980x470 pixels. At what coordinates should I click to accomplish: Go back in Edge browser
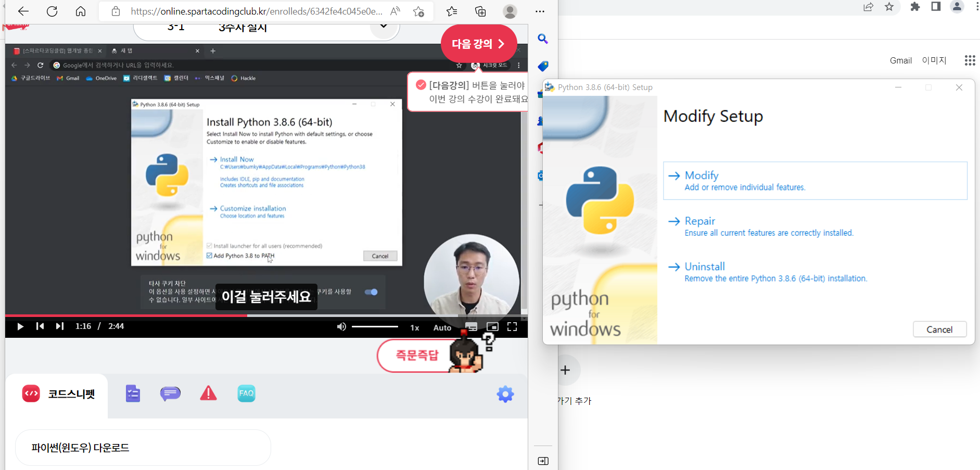[23, 11]
